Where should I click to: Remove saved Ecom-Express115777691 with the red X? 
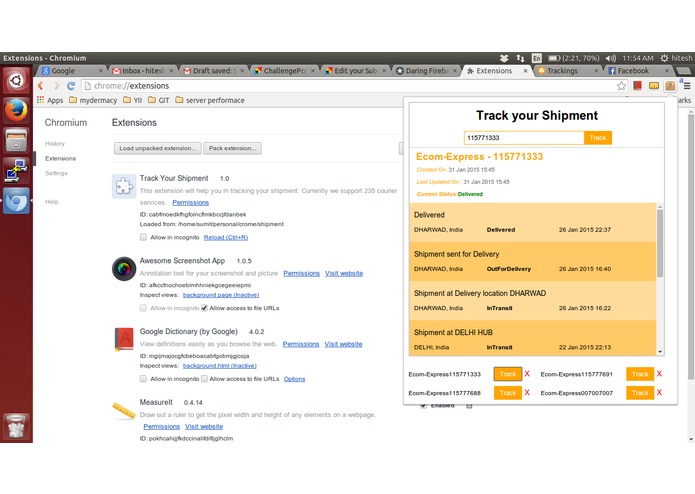(x=659, y=373)
